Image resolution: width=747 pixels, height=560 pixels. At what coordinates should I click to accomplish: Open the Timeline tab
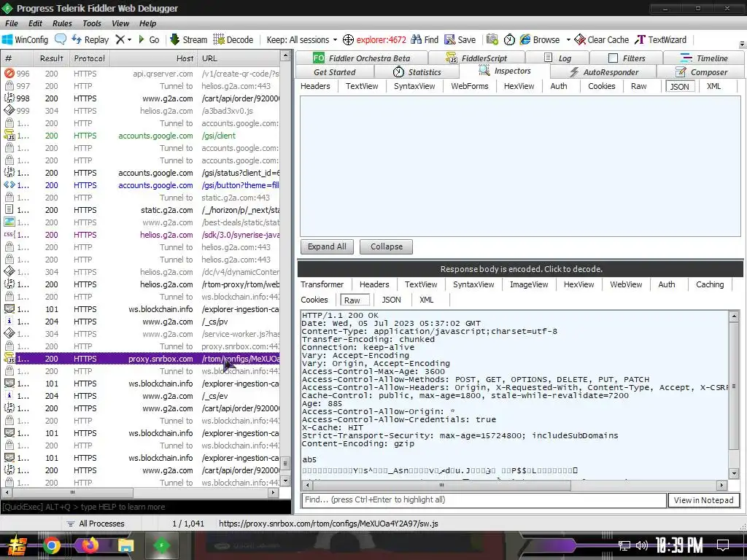tap(704, 58)
